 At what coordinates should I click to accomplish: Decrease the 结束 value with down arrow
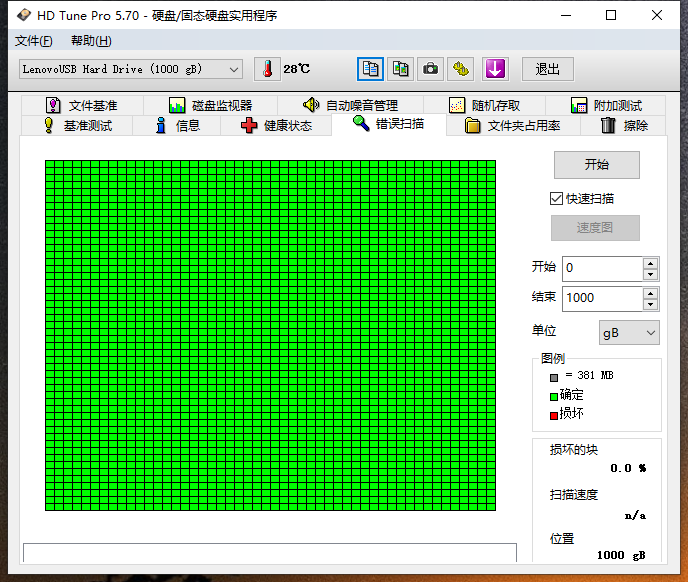[x=650, y=305]
